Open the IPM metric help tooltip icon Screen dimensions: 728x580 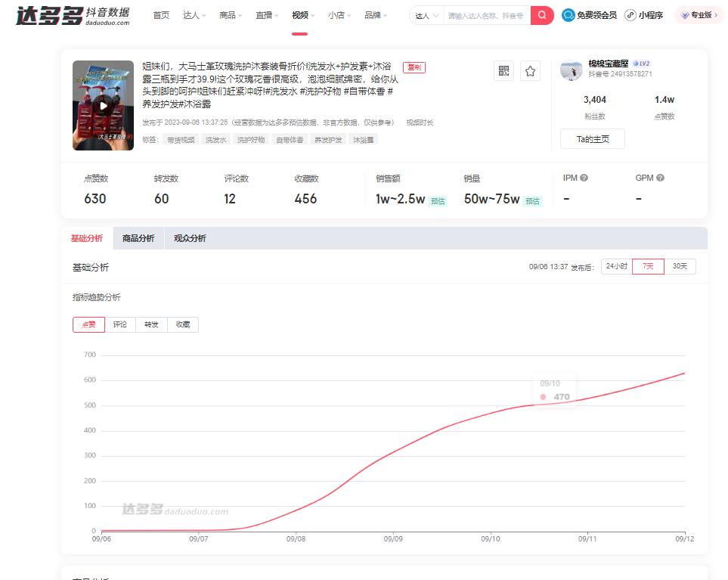point(584,176)
